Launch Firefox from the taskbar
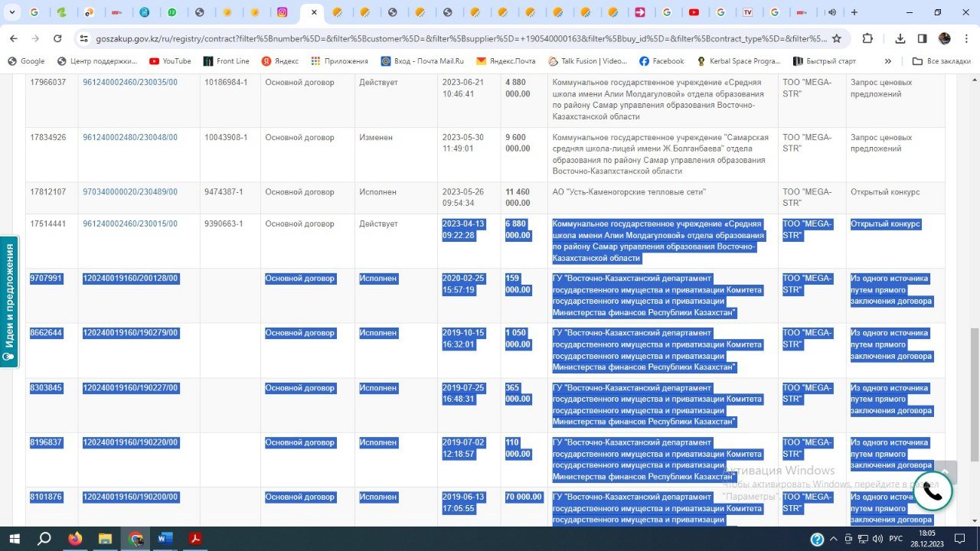The height and width of the screenshot is (551, 980). tap(74, 539)
